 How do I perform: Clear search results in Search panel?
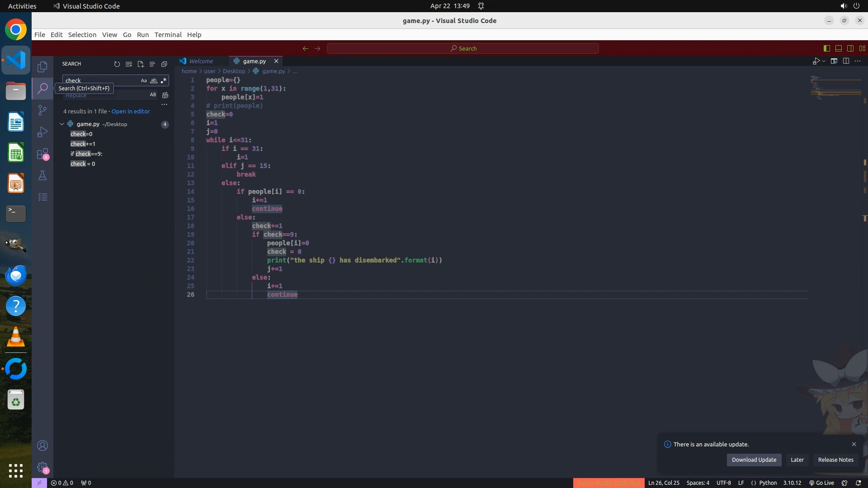[x=129, y=64]
